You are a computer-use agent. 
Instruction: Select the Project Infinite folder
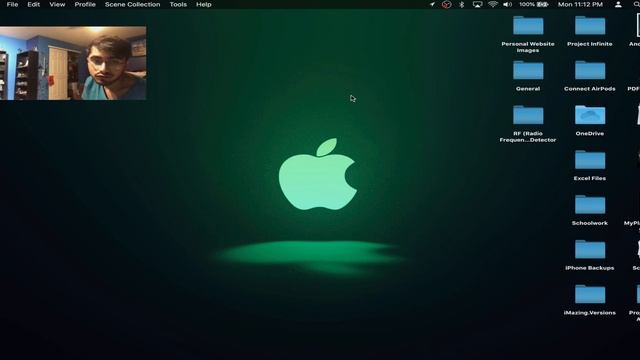tap(590, 31)
